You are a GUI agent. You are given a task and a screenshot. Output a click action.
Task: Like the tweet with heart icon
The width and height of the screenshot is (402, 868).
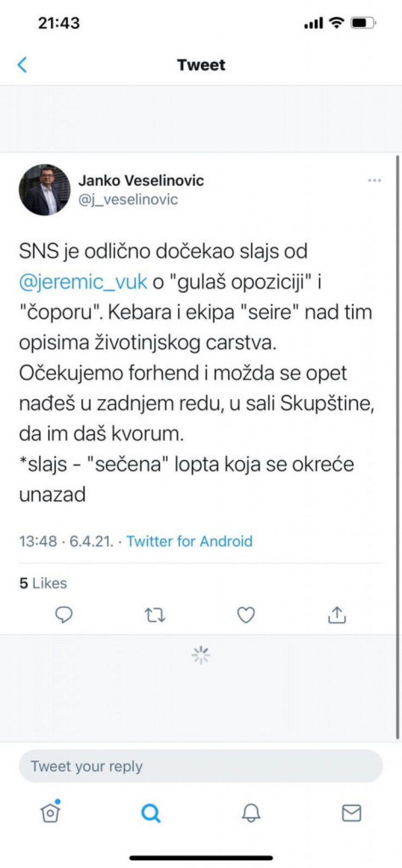(246, 615)
